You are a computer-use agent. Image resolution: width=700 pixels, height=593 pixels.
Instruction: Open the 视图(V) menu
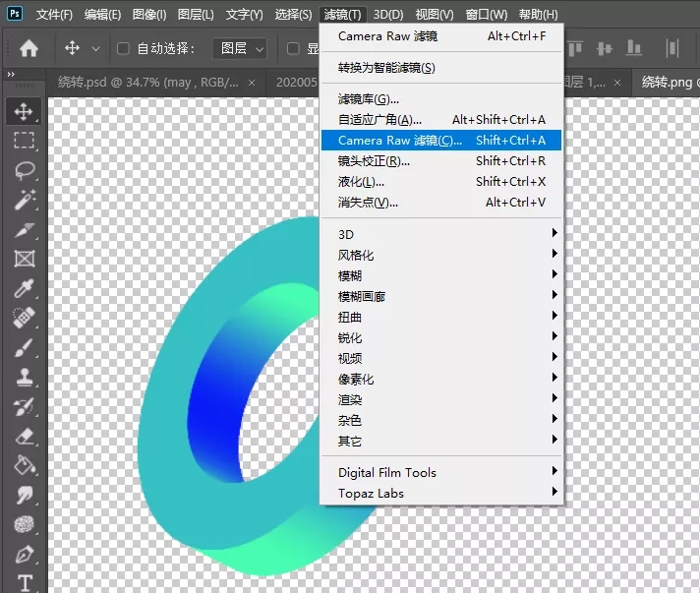point(435,15)
